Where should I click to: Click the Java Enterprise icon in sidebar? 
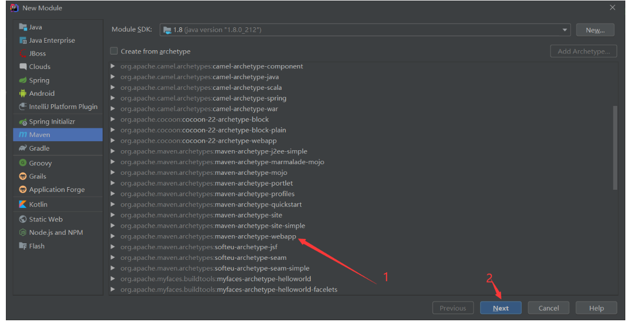(23, 40)
